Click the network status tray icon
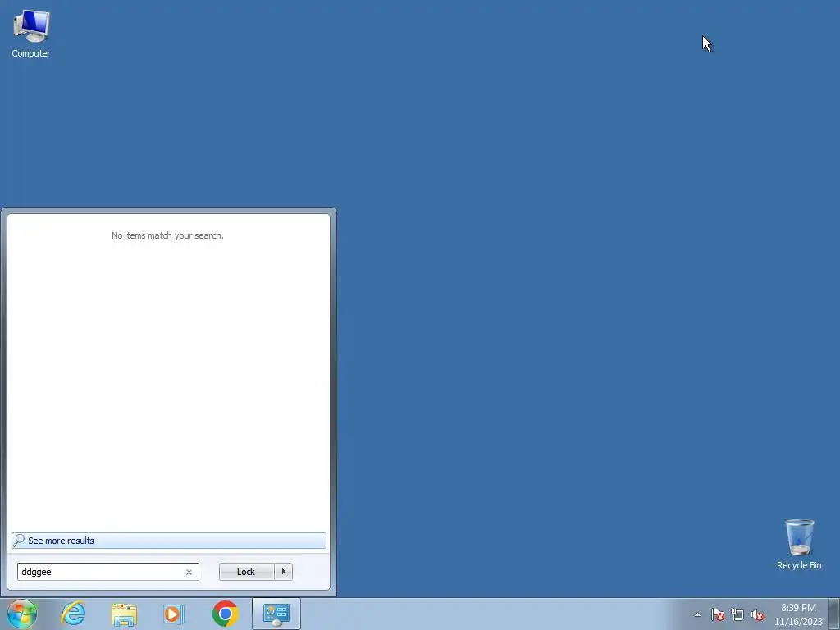840x630 pixels. point(737,614)
